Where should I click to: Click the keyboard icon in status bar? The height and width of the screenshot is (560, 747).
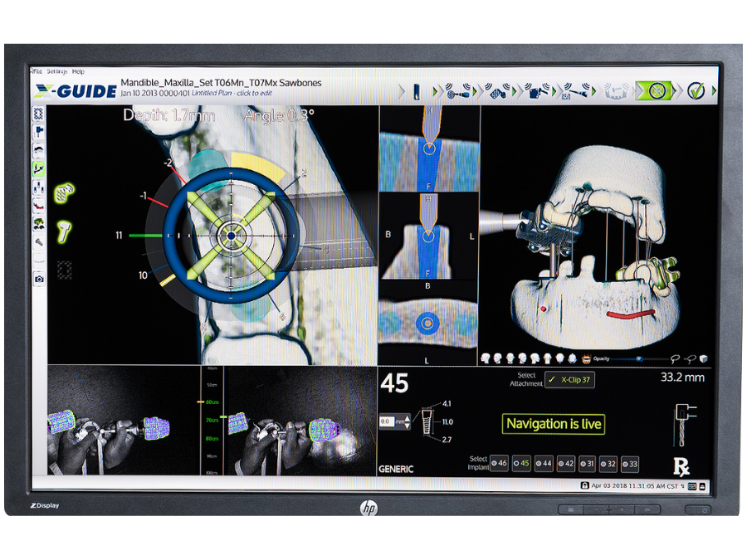692,486
